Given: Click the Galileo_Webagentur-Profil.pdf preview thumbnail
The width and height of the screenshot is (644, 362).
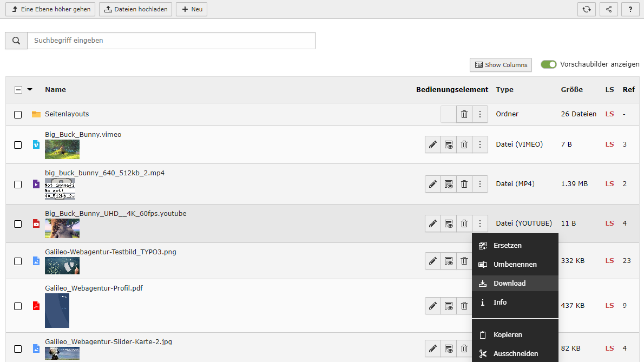Looking at the screenshot, I should [57, 311].
